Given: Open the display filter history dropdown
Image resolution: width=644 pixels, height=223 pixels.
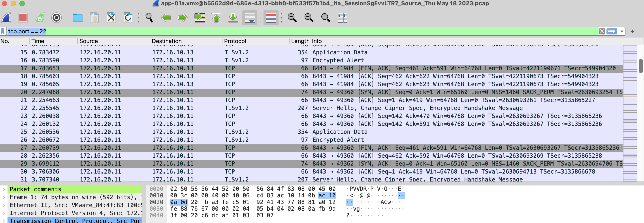Looking at the screenshot, I should (x=621, y=32).
